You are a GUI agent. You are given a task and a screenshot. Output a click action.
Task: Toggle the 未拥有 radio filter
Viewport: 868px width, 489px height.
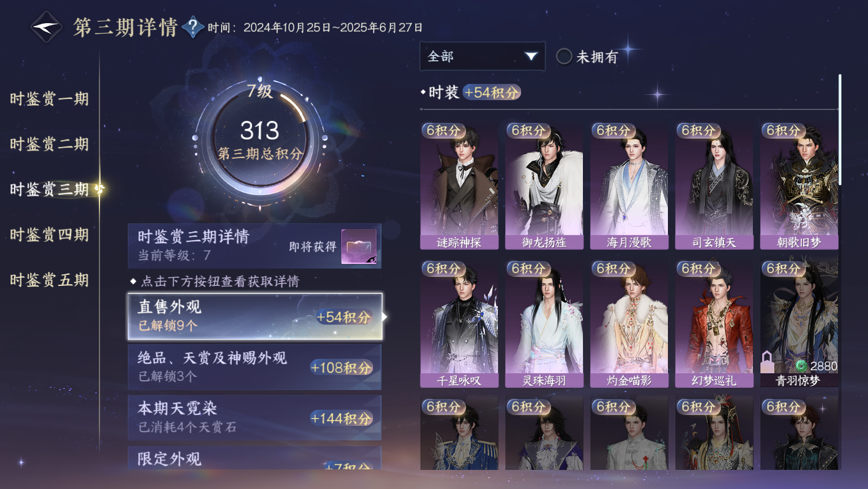pos(564,56)
